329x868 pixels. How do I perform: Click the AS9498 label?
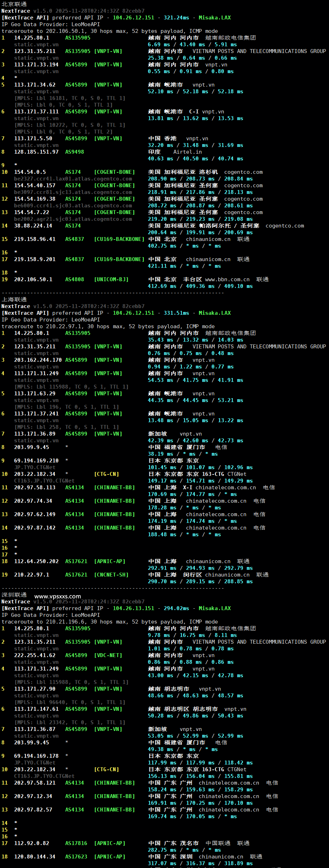(75, 152)
